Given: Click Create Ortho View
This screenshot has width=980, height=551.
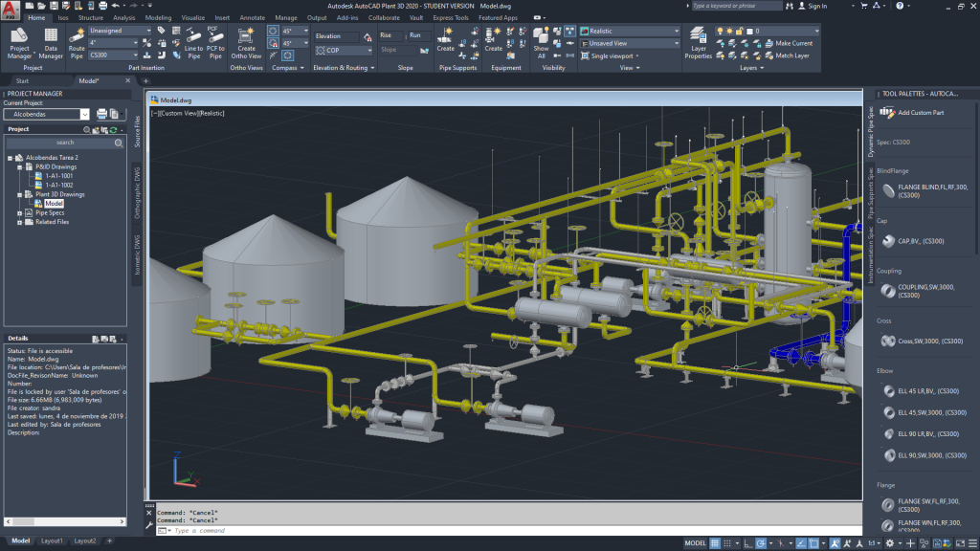Looking at the screenshot, I should pos(246,43).
